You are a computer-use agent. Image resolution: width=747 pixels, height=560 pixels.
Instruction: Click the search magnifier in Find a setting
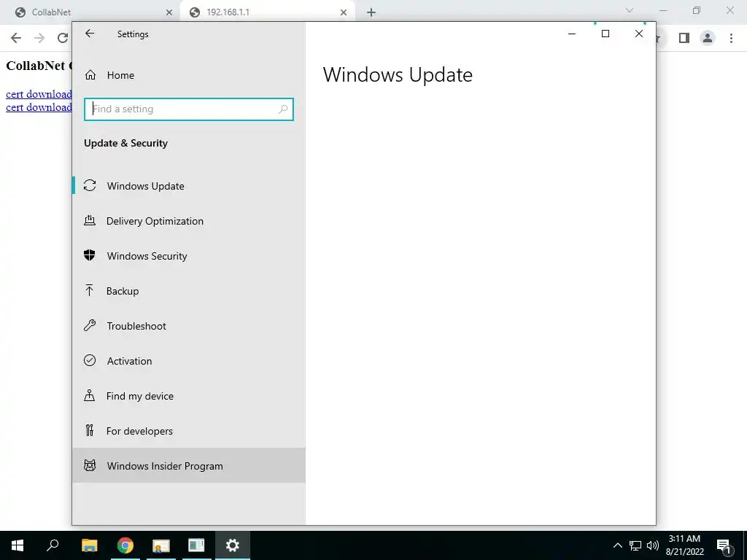coord(283,109)
